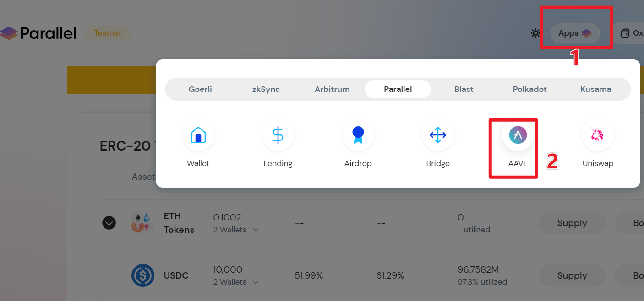Open the Lending app icon
This screenshot has width=644, height=301.
278,135
